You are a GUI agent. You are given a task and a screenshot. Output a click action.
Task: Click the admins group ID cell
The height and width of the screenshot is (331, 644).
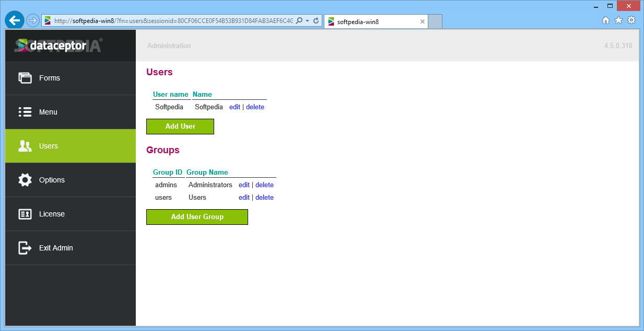[x=166, y=185]
